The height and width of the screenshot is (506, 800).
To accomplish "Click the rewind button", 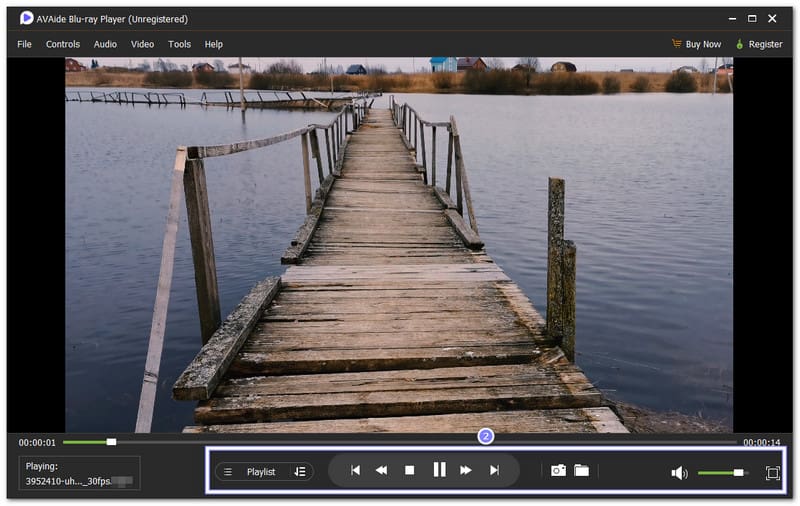I will pyautogui.click(x=381, y=470).
